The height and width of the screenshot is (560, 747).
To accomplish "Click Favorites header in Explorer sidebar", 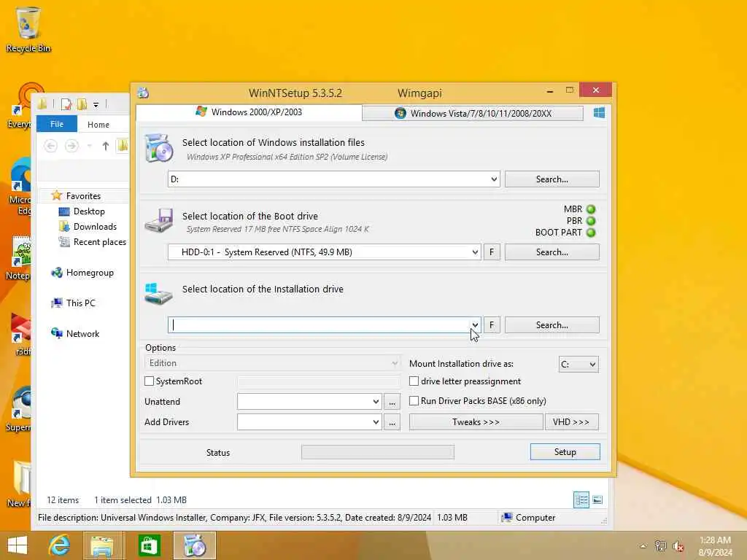I will pyautogui.click(x=83, y=195).
